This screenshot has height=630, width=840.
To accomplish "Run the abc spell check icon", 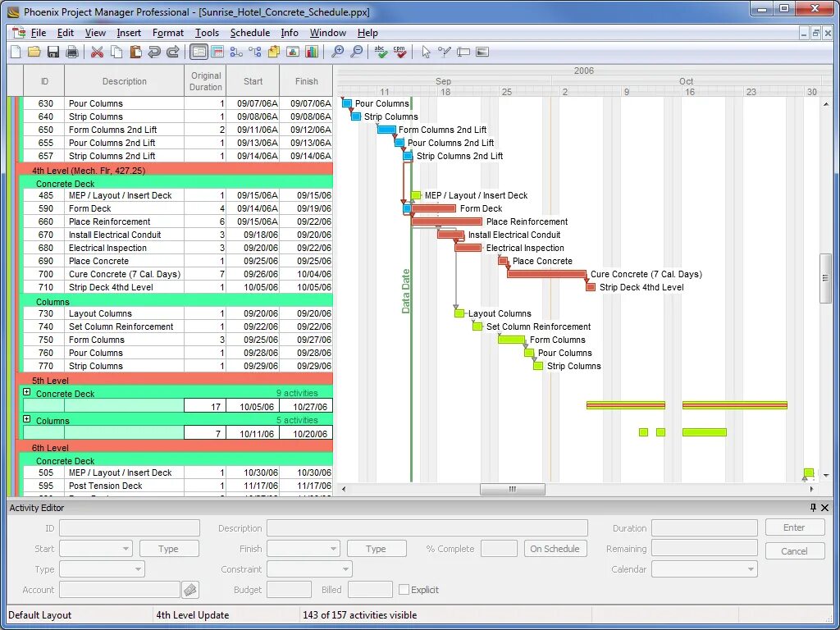I will click(381, 52).
